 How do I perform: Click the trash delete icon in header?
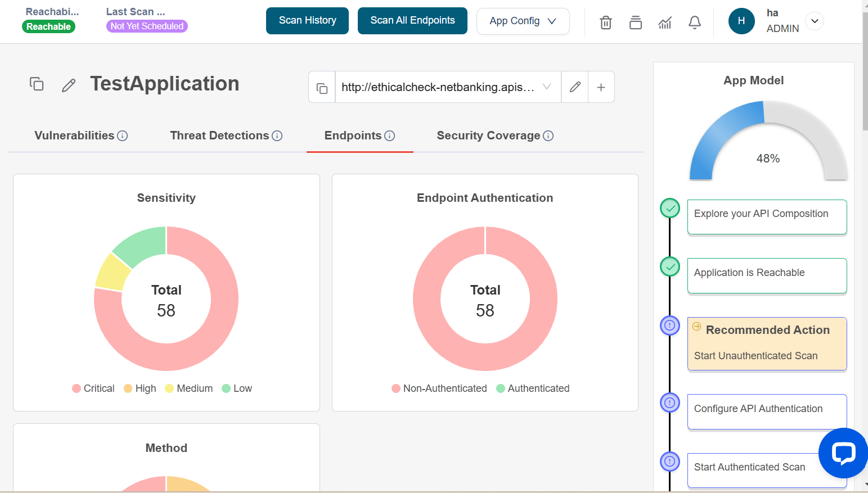click(605, 22)
